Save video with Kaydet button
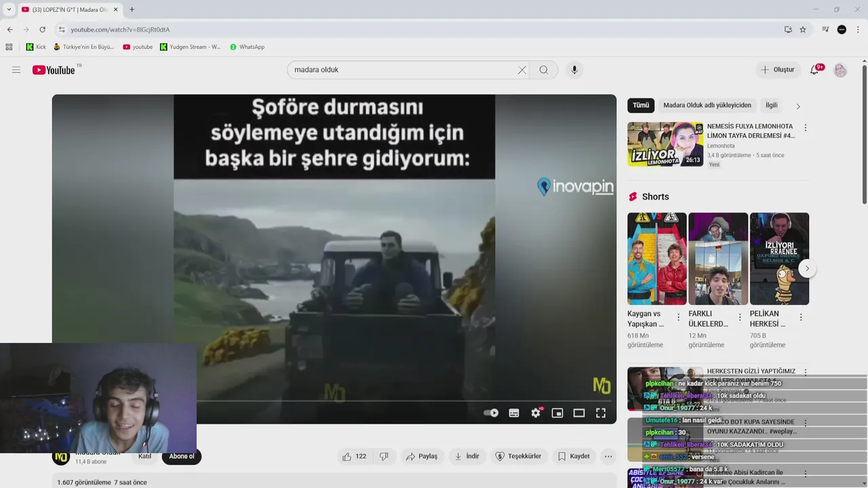Screen dimensions: 868x488 coord(574,456)
